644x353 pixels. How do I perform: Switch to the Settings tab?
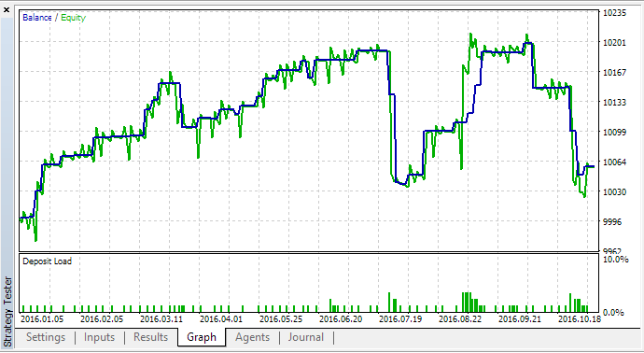[x=46, y=337]
